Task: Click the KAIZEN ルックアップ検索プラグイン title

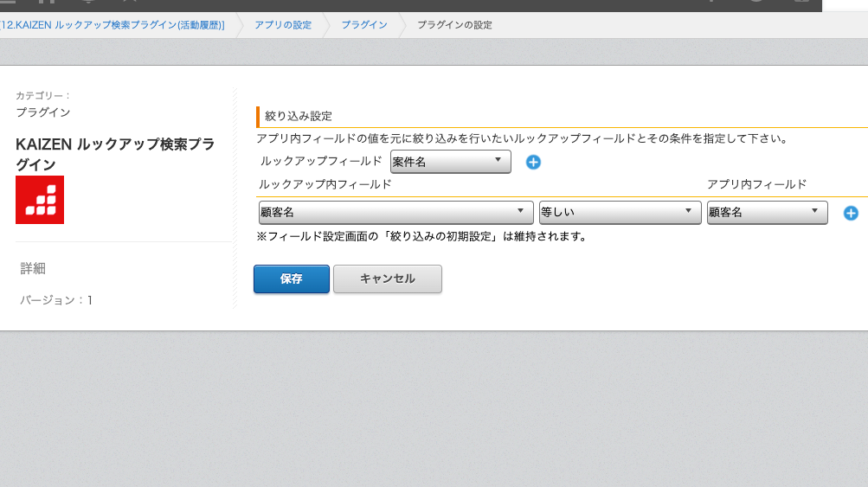Action: (x=115, y=154)
